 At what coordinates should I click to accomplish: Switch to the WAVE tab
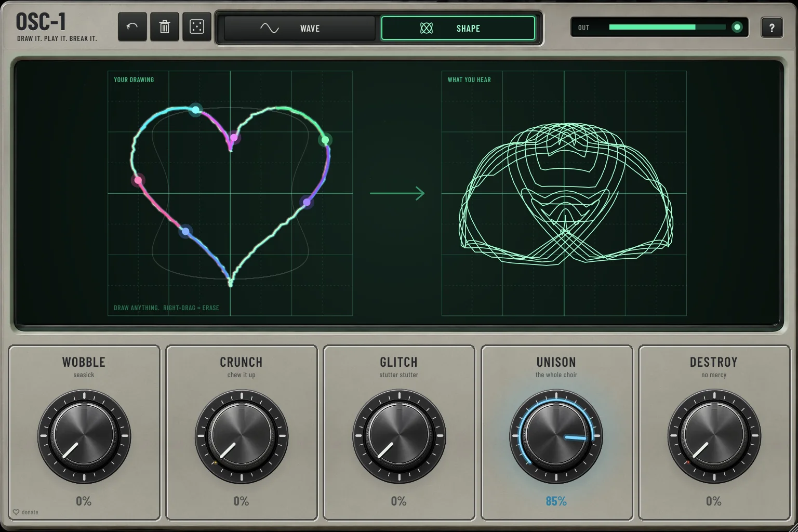(x=299, y=28)
